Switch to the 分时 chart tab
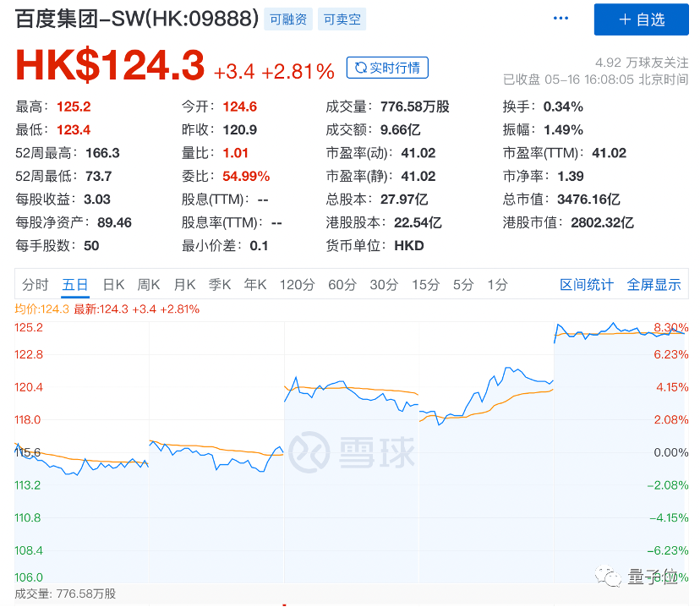The width and height of the screenshot is (700, 607). click(x=36, y=285)
